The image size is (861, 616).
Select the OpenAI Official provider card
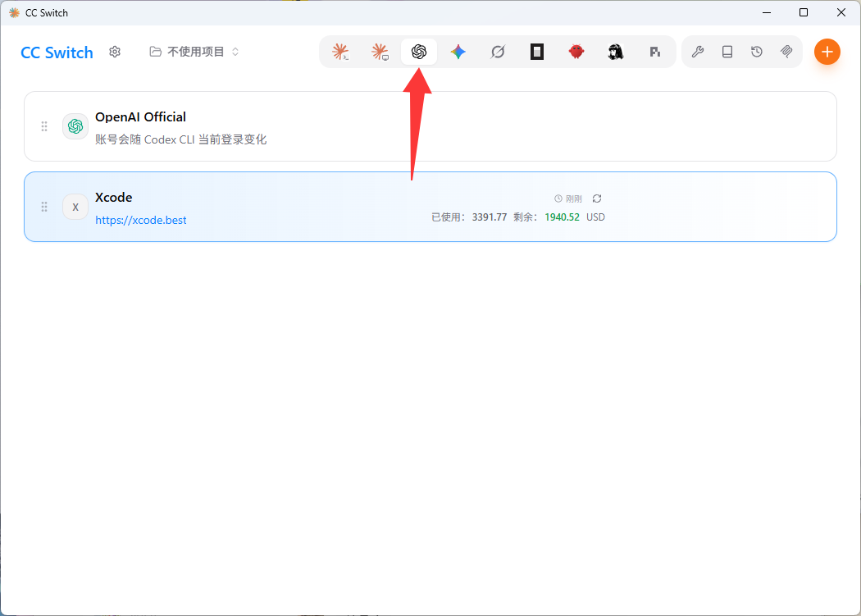click(x=430, y=126)
